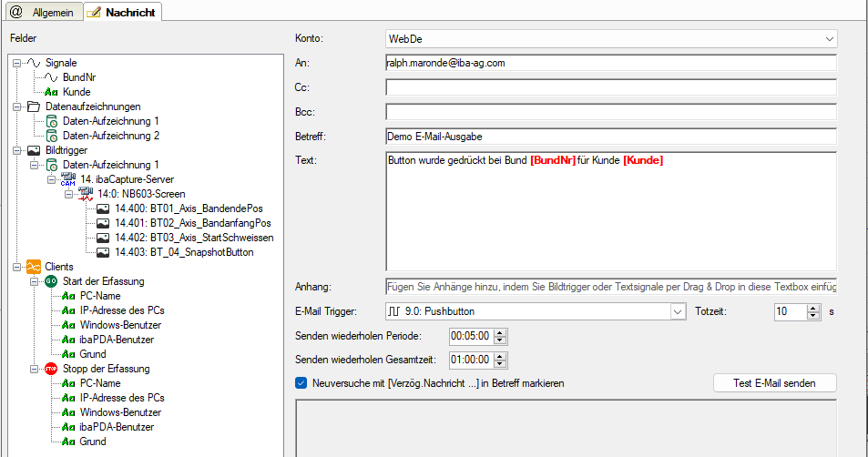The height and width of the screenshot is (457, 868).
Task: Click the BT02_Axis_BandanfangPos image icon
Action: point(103,223)
